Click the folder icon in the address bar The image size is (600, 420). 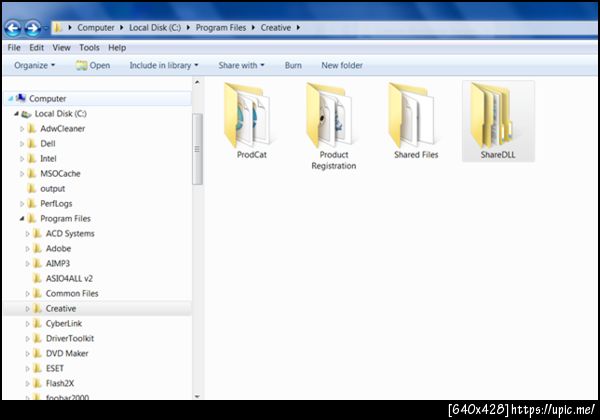(x=58, y=28)
